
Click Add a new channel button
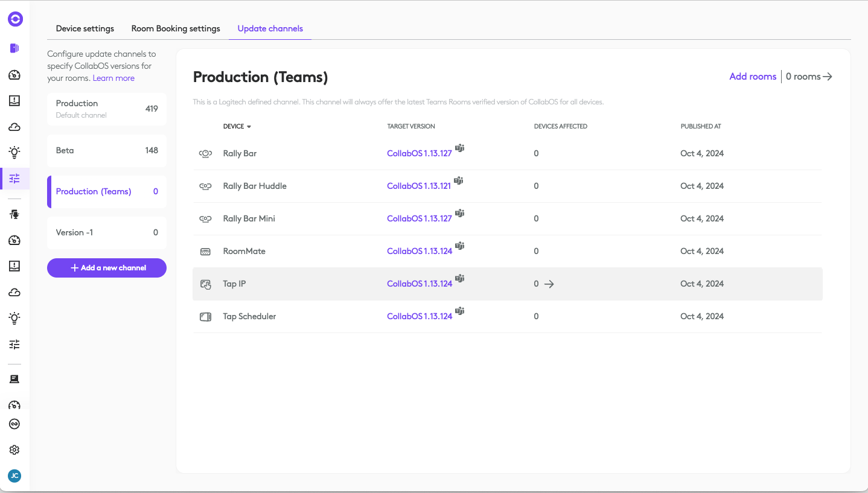pos(107,268)
